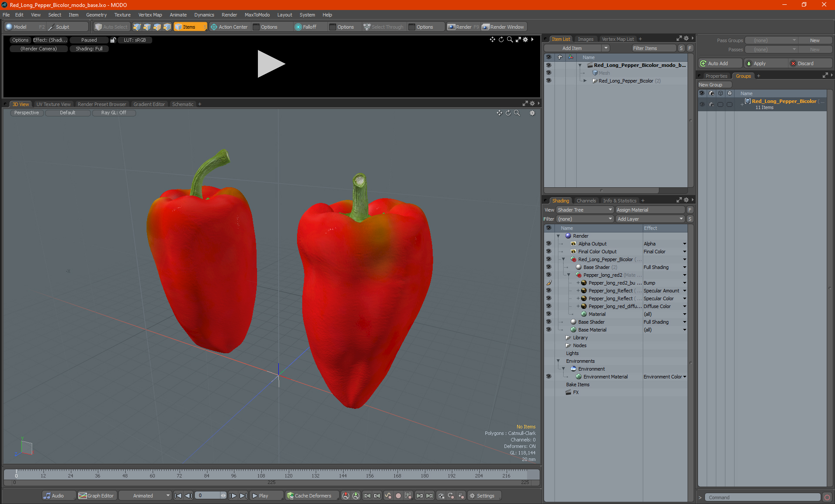Switch to Model mode
Image resolution: width=835 pixels, height=504 pixels.
tap(24, 27)
